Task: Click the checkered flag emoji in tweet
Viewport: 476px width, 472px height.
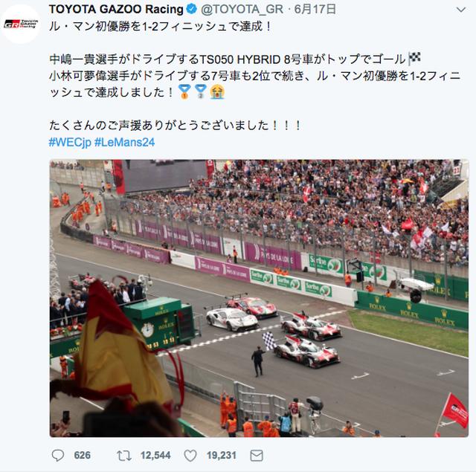Action: [x=414, y=58]
